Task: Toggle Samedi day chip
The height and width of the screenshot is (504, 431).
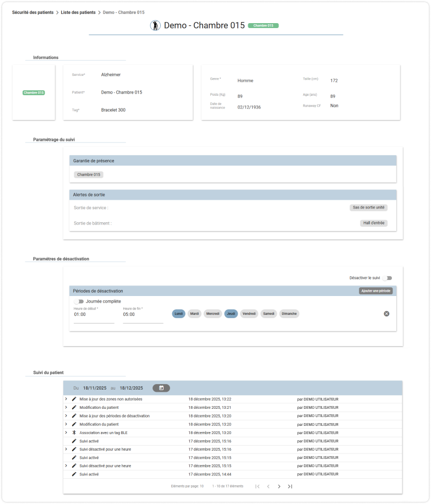Action: point(269,314)
